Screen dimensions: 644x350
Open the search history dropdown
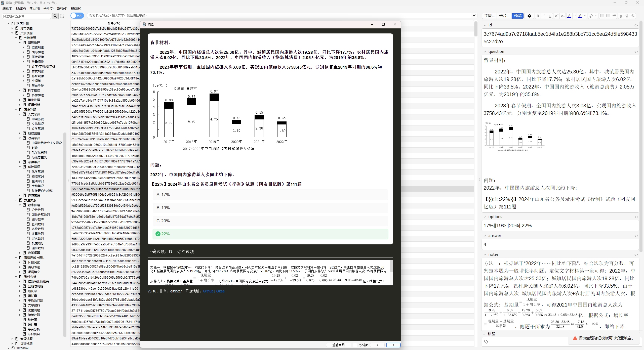click(x=474, y=15)
